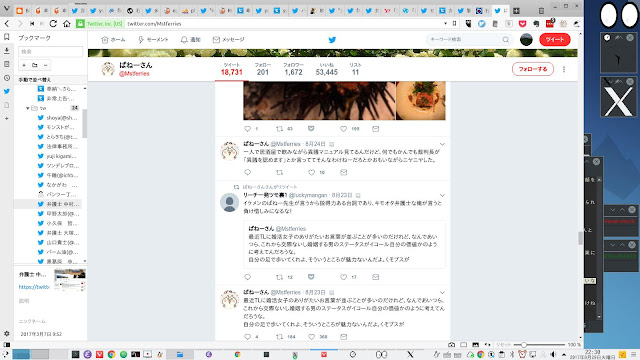Open the Downloads panel icon
Screen dimensions: 640x360
7,51
